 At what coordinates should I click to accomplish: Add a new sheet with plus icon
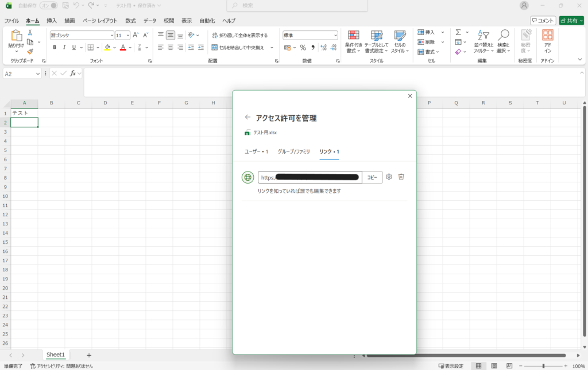tap(89, 355)
